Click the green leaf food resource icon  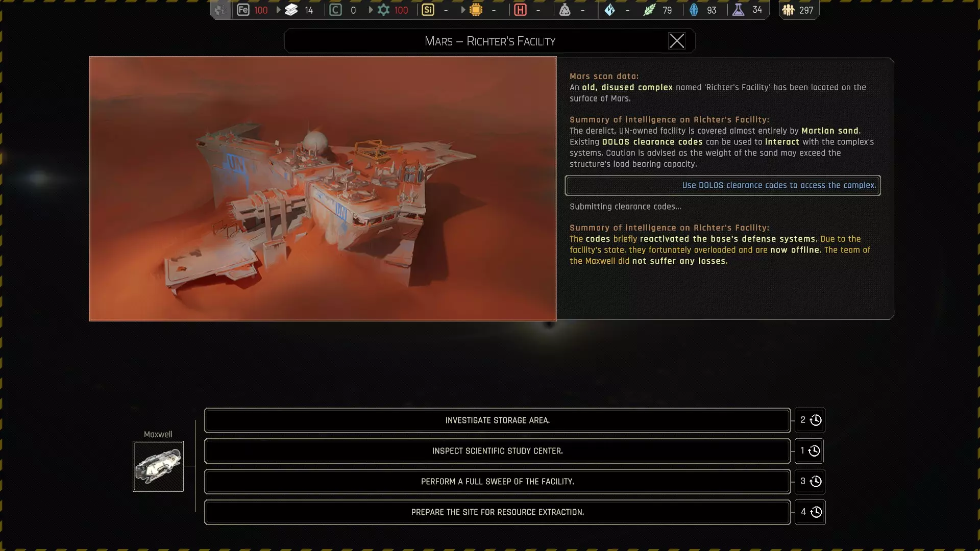pyautogui.click(x=649, y=10)
